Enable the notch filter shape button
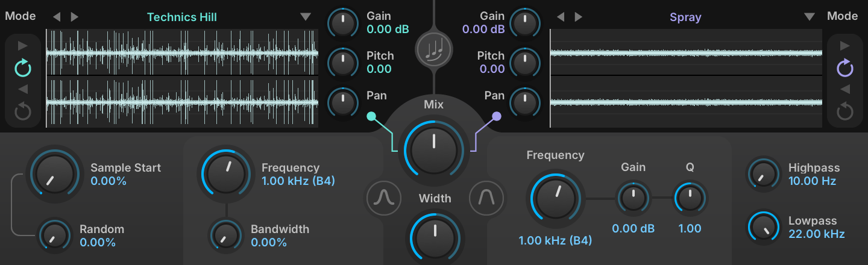 (x=485, y=198)
